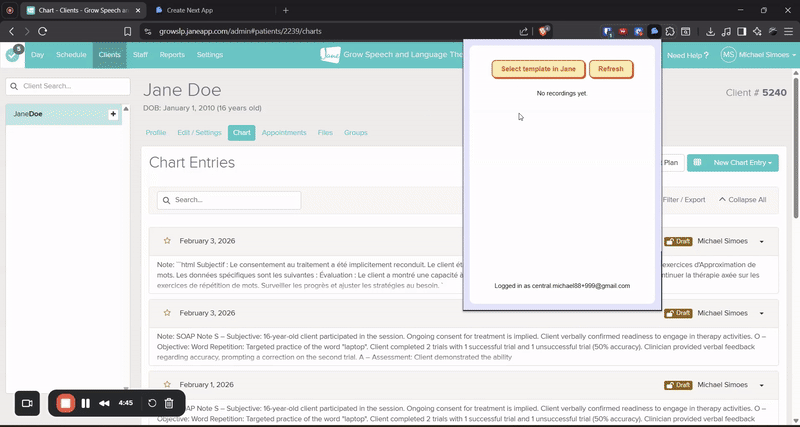Toggle the camera icon in the recorder
The image size is (800, 427).
(x=28, y=403)
